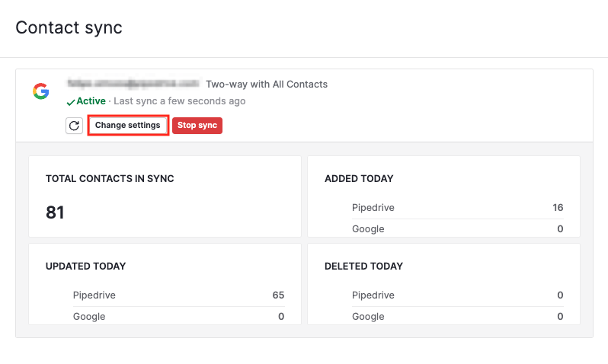Select the 'Two-way with All Contacts' text
Image resolution: width=608 pixels, height=364 pixels.
pos(267,84)
